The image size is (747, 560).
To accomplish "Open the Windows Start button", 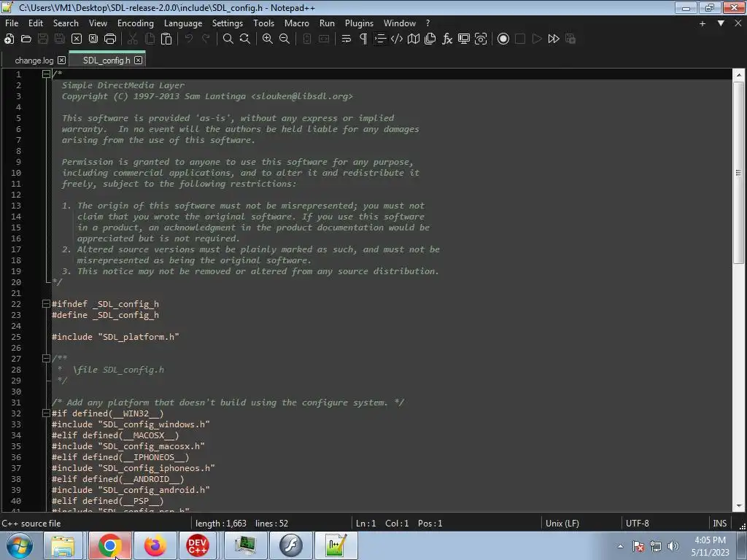I will 20,545.
